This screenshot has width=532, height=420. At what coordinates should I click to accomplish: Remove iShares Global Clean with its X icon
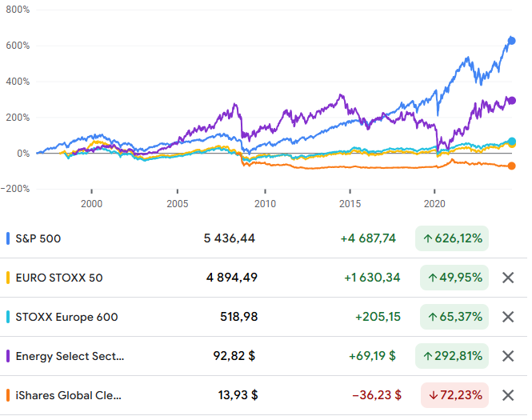(x=507, y=395)
